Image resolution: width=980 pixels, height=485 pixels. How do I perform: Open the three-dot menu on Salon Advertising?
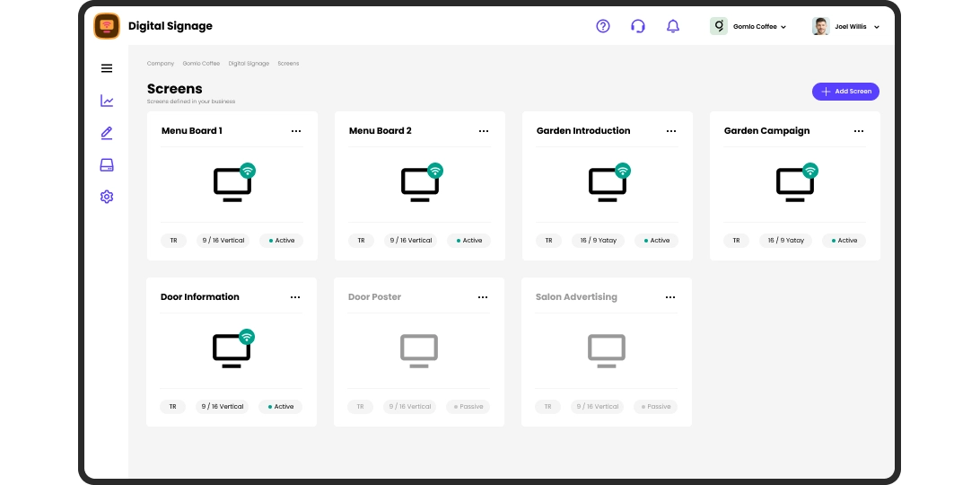[670, 297]
